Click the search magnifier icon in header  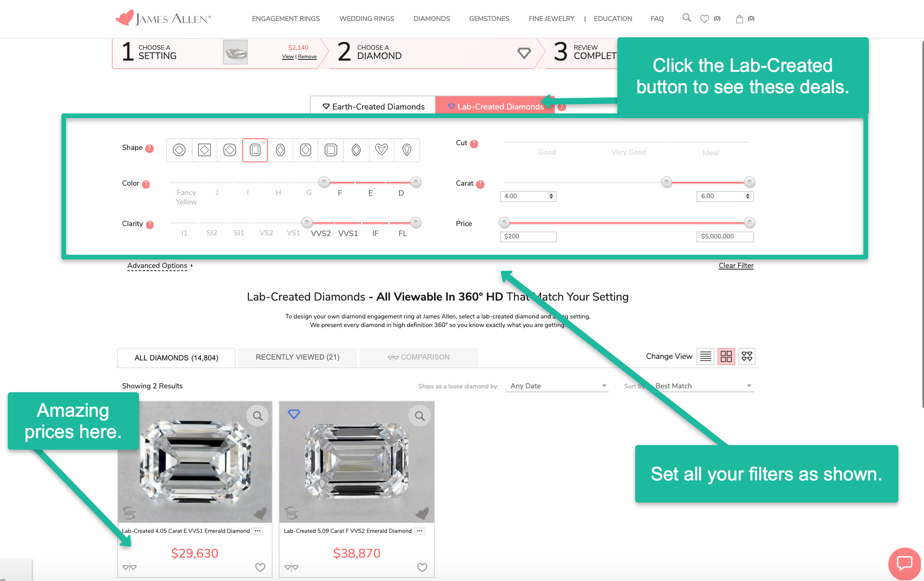[686, 18]
